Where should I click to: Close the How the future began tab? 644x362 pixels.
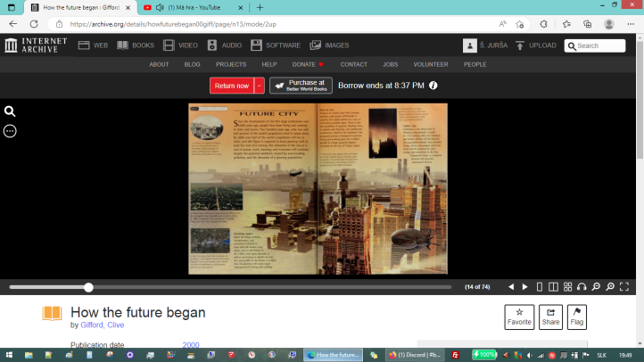(128, 7)
